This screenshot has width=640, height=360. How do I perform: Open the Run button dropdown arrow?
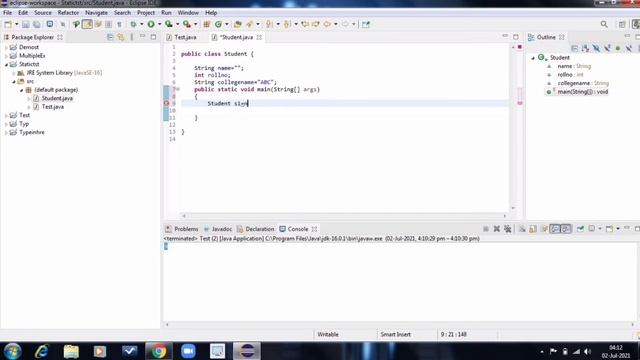click(160, 24)
